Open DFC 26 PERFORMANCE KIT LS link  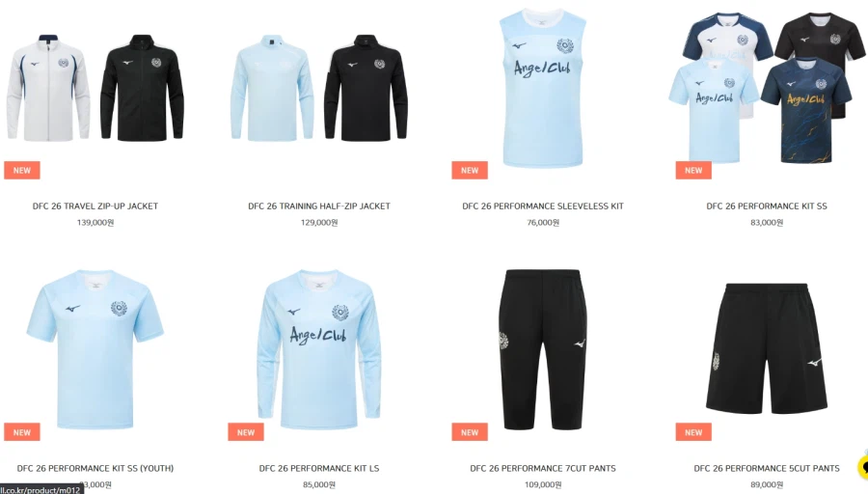pos(319,468)
